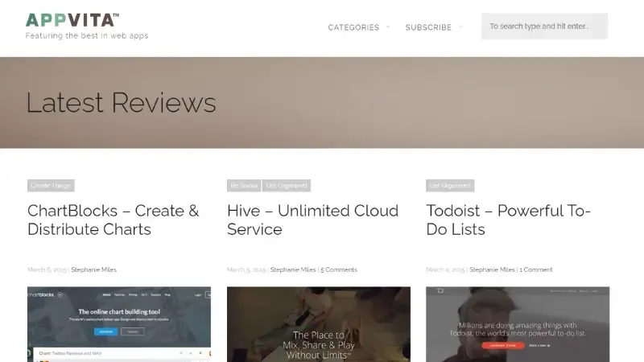Expand the Subscribe dropdown arrow
644x362 pixels.
pyautogui.click(x=460, y=27)
